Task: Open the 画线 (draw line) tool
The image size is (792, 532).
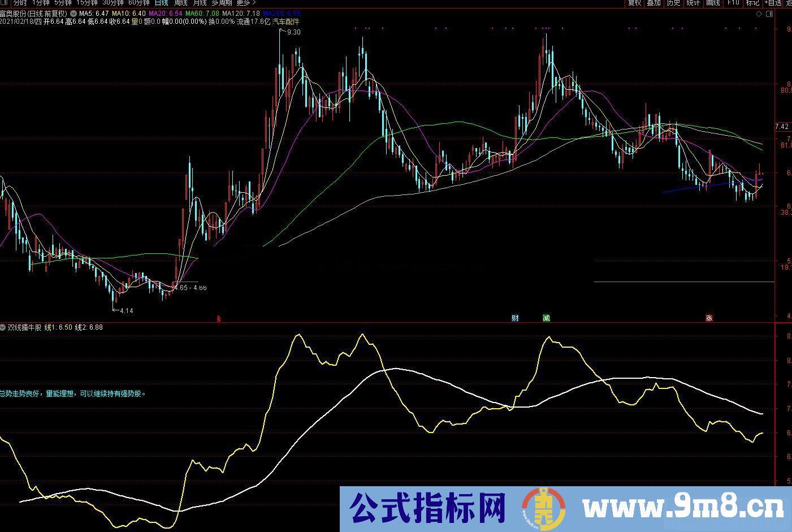Action: pos(712,3)
